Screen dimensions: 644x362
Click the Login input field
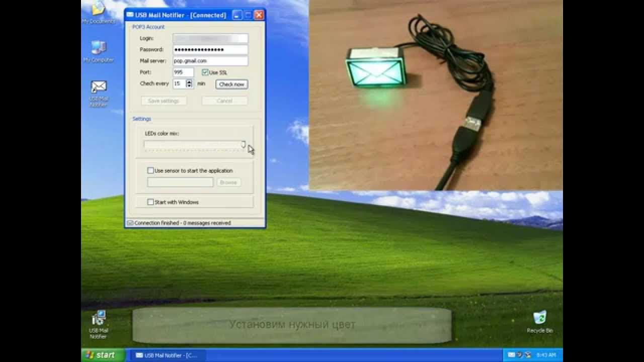pyautogui.click(x=210, y=39)
